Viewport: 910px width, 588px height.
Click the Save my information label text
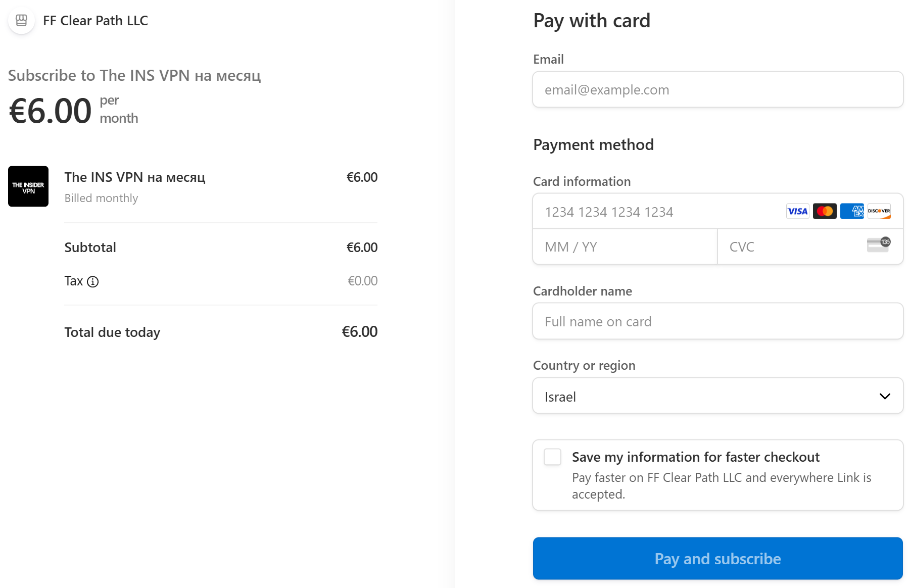tap(695, 457)
